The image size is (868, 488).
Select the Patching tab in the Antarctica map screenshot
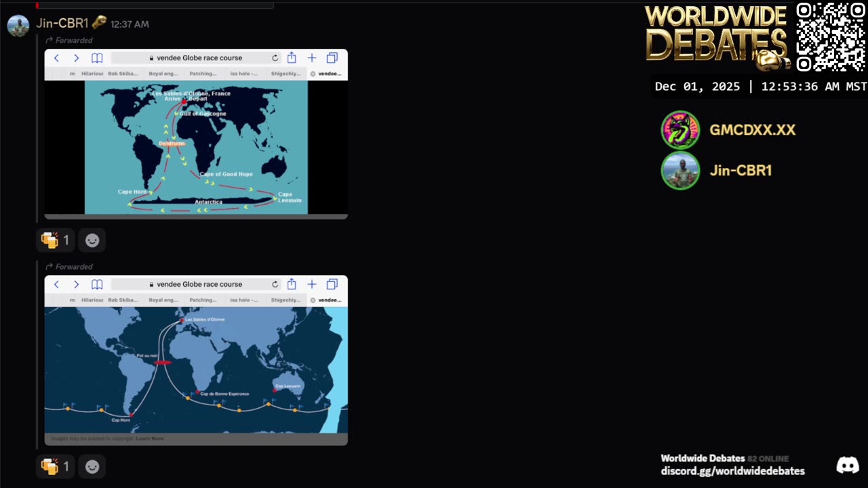[x=203, y=74]
